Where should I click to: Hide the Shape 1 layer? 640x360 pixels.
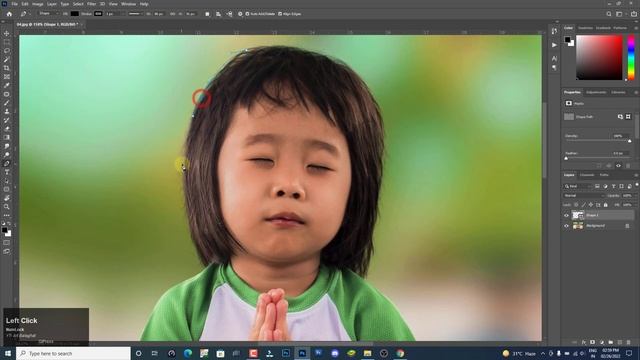[x=567, y=215]
